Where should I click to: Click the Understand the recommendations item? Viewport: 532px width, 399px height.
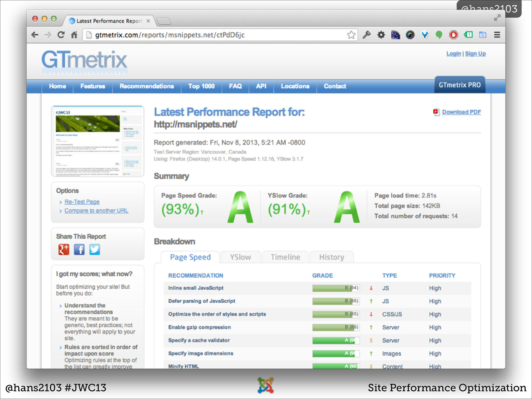point(88,309)
